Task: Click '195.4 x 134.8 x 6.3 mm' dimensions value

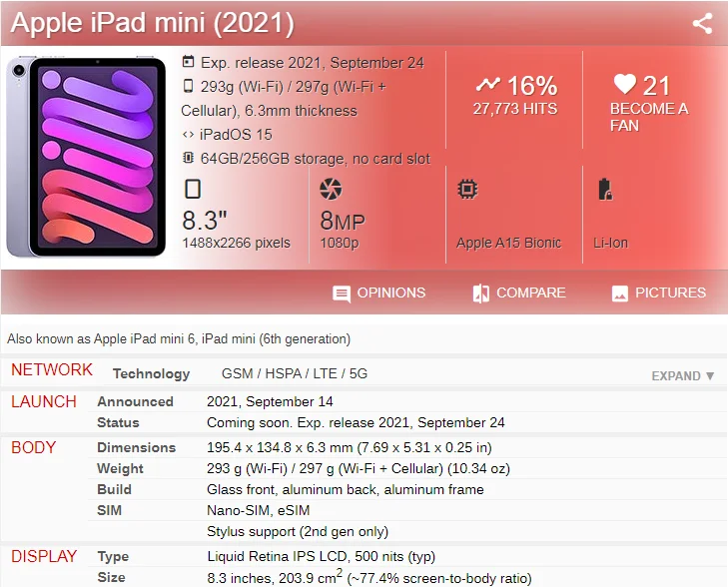Action: point(350,447)
